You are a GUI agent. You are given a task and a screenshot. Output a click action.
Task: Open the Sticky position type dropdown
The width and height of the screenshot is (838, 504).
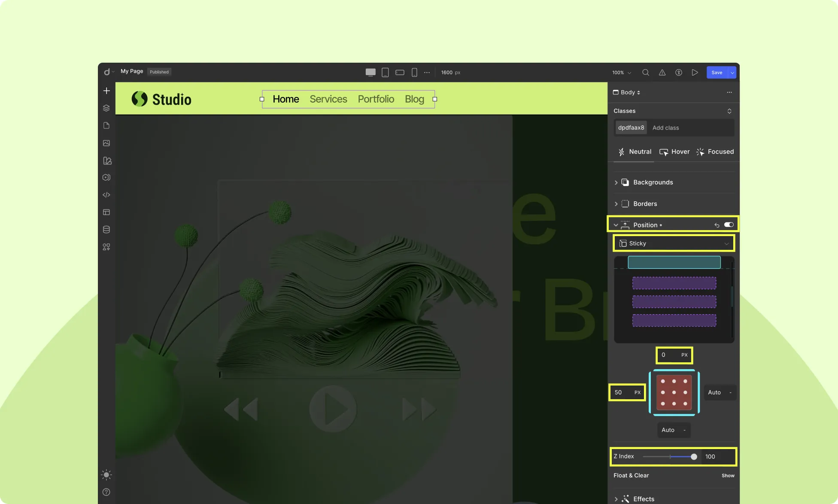[674, 243]
